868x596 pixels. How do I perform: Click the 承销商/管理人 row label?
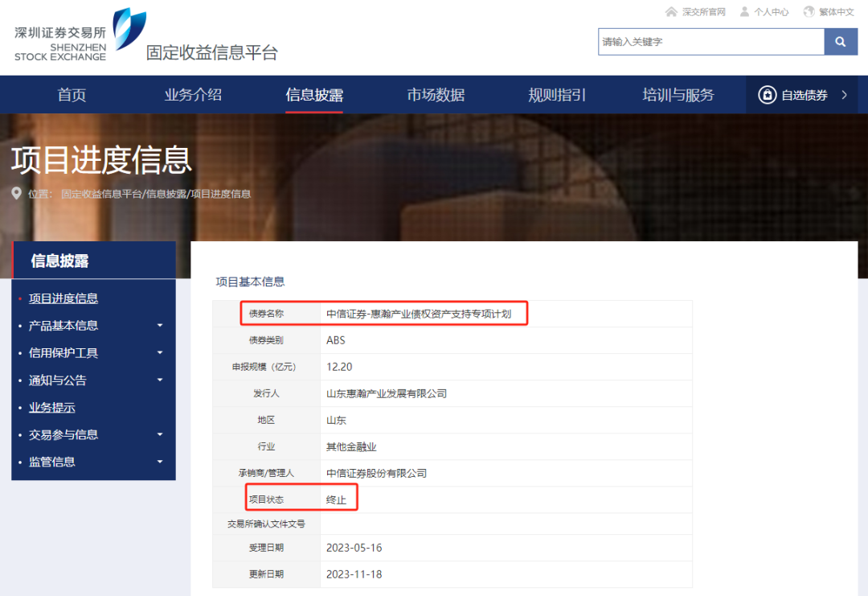[x=266, y=473]
